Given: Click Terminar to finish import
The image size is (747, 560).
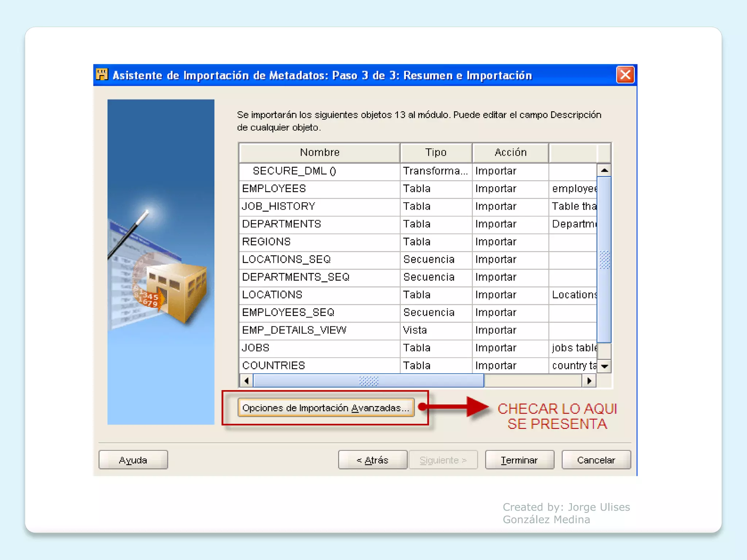Looking at the screenshot, I should (x=519, y=460).
